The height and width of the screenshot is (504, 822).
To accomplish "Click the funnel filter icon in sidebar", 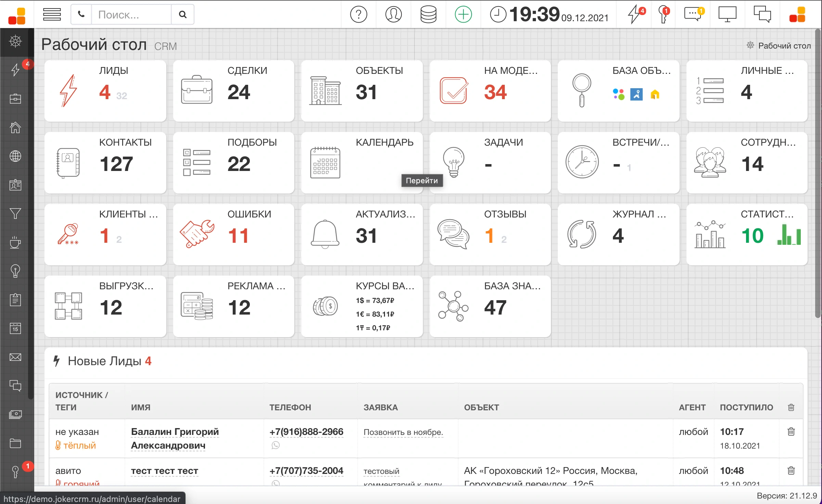I will (15, 214).
